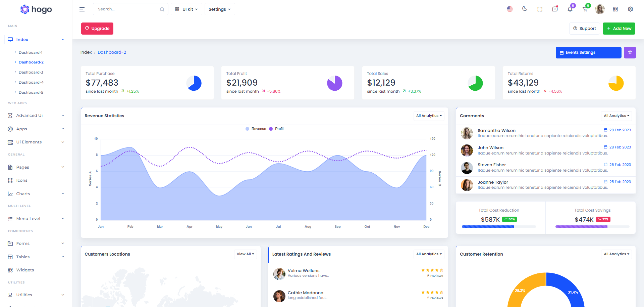Open Events Settings button

pyautogui.click(x=589, y=52)
